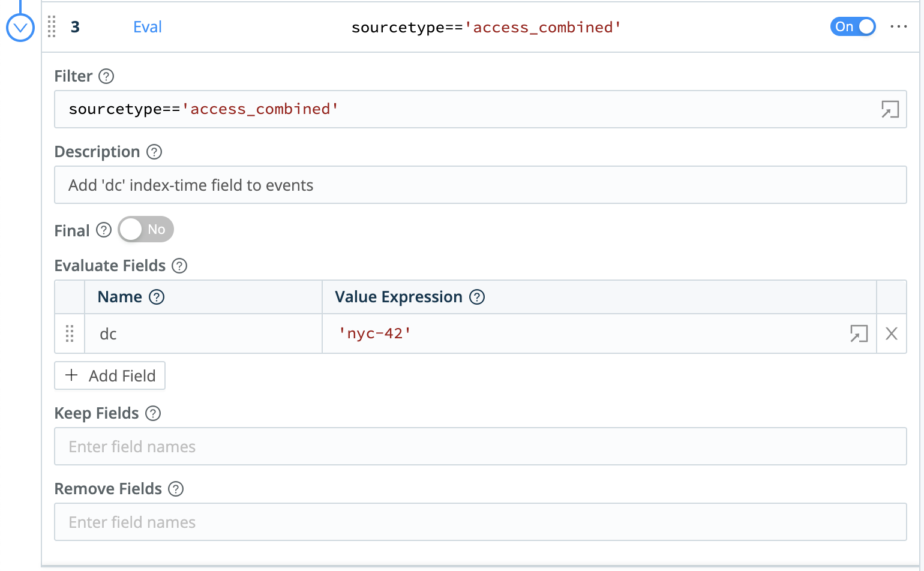The width and height of the screenshot is (924, 571).
Task: Show help for the Final setting
Action: (x=104, y=230)
